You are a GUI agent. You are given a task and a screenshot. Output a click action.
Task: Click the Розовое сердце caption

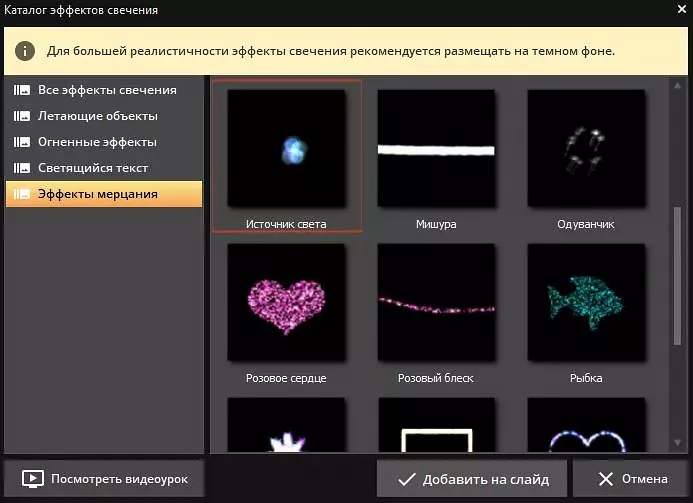tap(286, 378)
